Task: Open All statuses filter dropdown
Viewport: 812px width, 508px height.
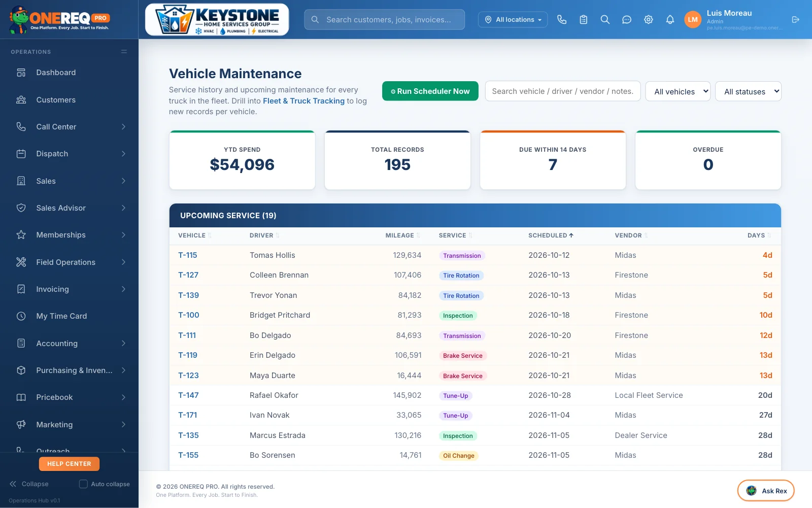Action: [748, 91]
